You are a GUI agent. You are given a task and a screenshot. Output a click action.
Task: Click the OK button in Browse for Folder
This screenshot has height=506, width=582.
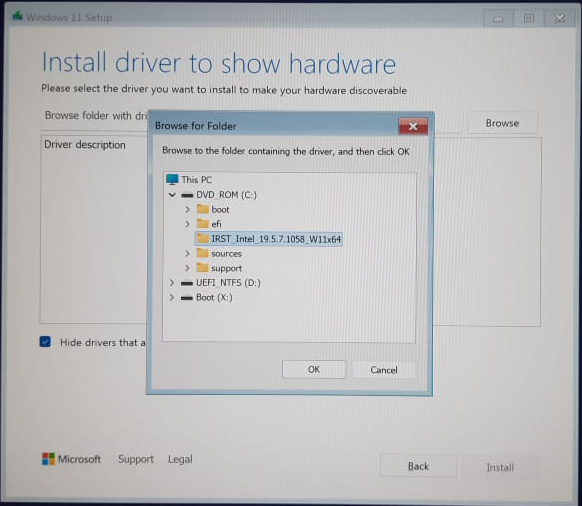pyautogui.click(x=314, y=369)
